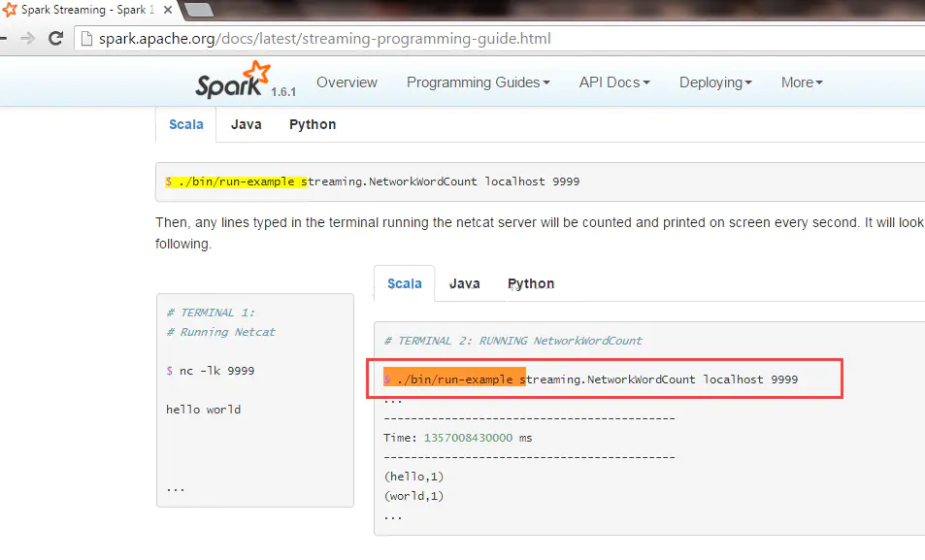Click the forward navigation arrow
925x560 pixels.
point(27,40)
